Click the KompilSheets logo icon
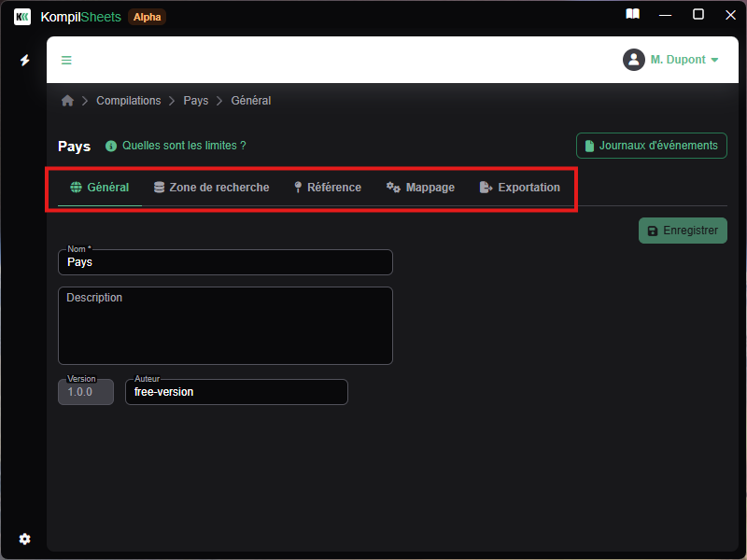Screen dimensions: 747x560 [22, 17]
